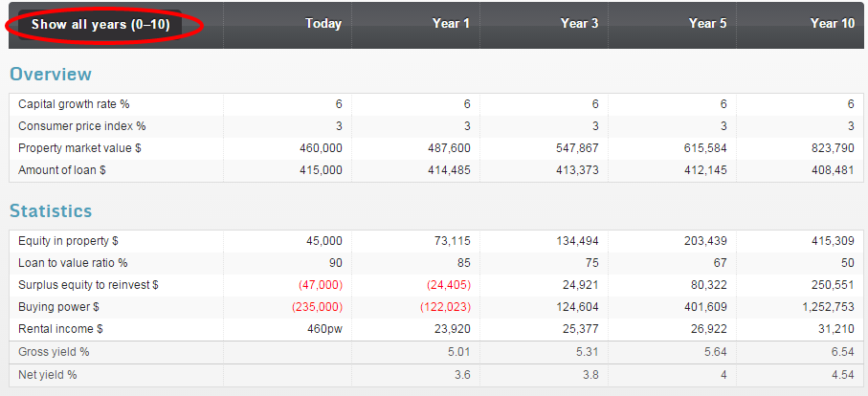Select Amount of loan Year 1 value 414,485

[448, 170]
